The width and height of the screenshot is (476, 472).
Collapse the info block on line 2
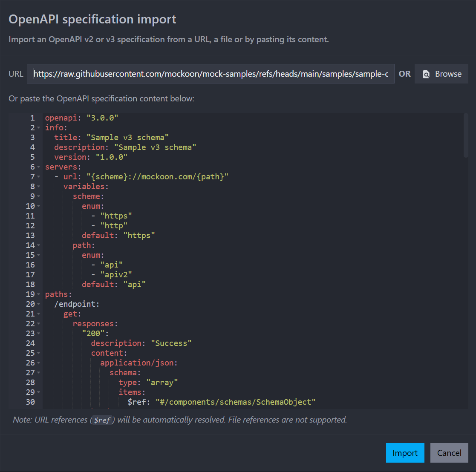(38, 128)
